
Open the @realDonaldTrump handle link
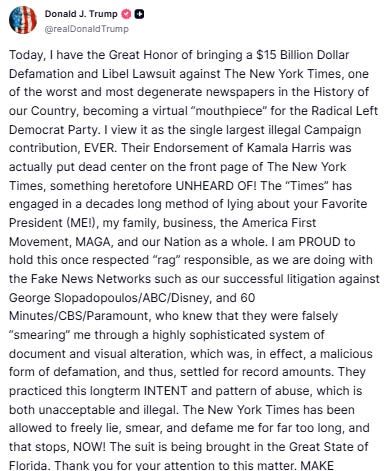coord(86,29)
